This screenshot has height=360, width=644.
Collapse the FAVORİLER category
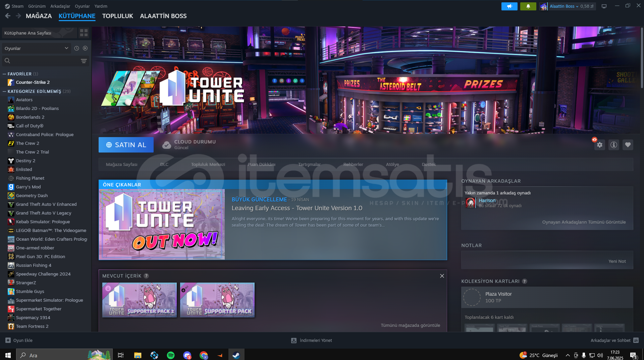pyautogui.click(x=4, y=74)
